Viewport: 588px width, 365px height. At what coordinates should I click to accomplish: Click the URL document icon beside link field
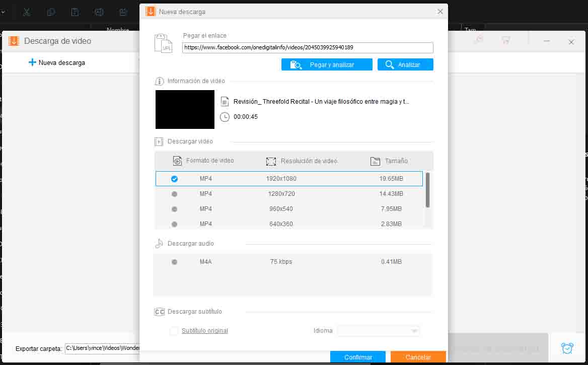(164, 43)
